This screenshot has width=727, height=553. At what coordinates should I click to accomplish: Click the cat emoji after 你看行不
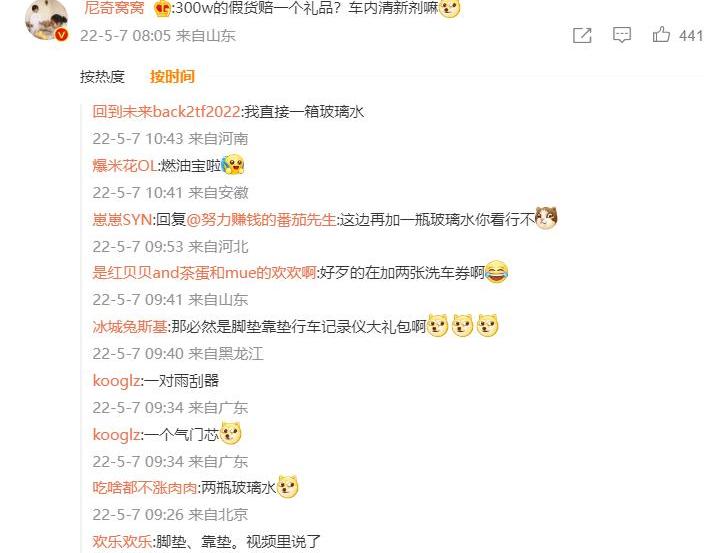[x=546, y=218]
